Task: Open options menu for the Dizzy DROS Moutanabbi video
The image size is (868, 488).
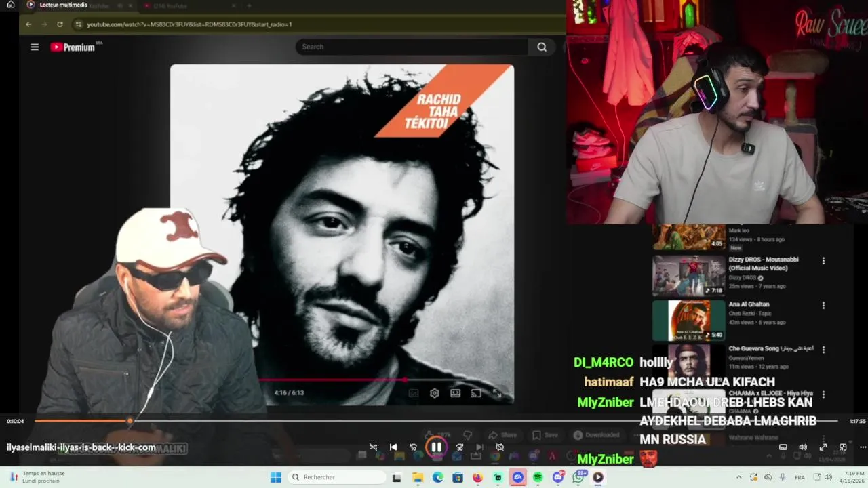Action: [x=823, y=261]
